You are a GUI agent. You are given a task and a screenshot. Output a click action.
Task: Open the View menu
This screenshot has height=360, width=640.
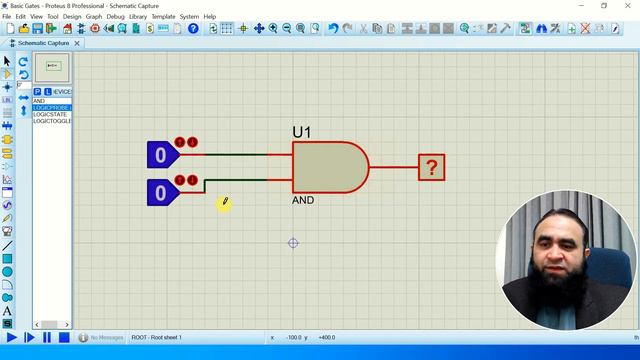tap(36, 17)
